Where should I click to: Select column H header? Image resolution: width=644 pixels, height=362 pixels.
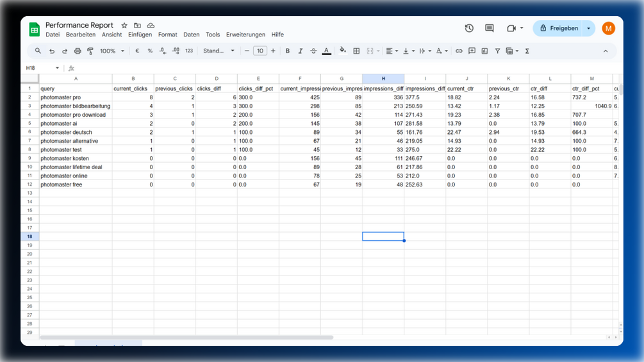[383, 78]
